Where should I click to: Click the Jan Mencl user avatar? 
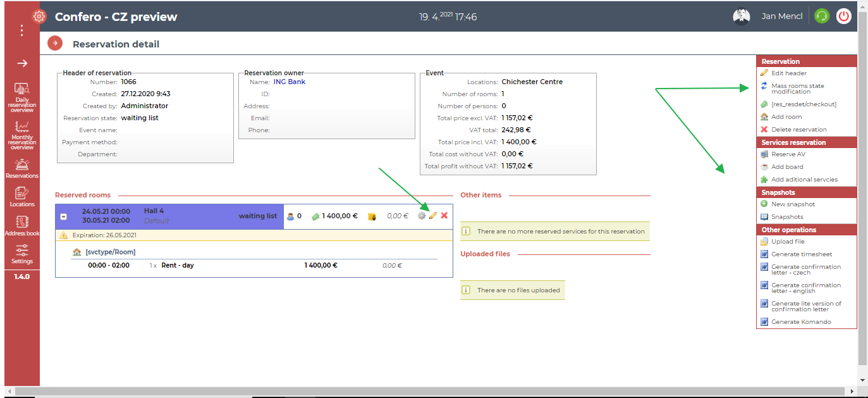[x=742, y=16]
